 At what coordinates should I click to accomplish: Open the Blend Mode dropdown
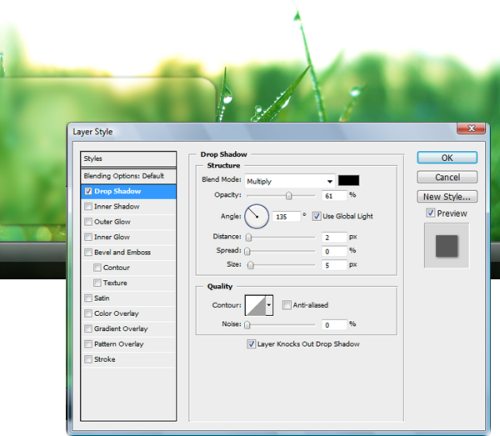[289, 181]
